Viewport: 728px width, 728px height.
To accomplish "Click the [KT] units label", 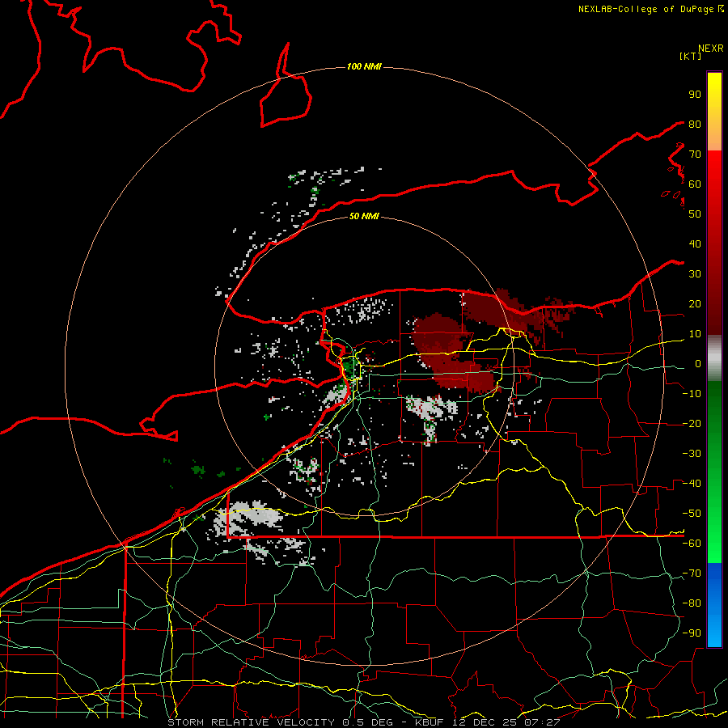I will [x=691, y=56].
